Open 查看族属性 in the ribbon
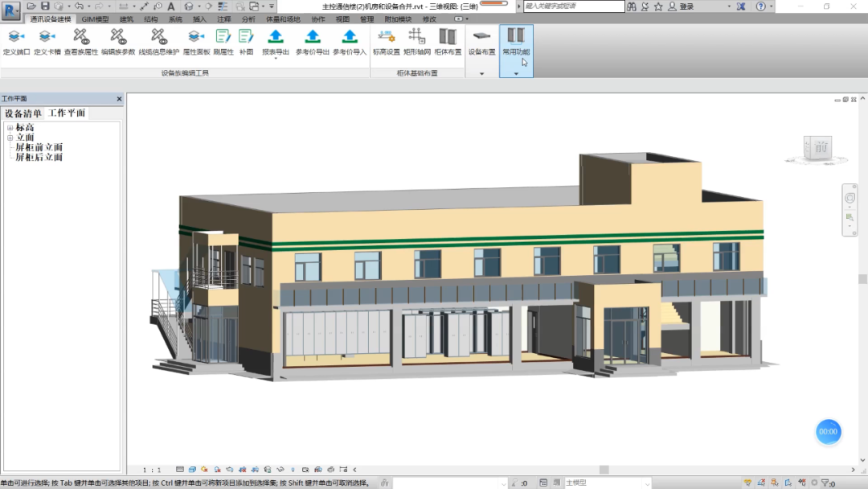Viewport: 868px width, 489px height. pos(81,38)
